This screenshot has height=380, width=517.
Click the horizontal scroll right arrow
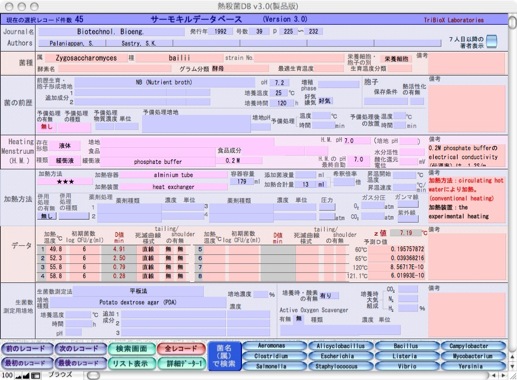[503, 376]
